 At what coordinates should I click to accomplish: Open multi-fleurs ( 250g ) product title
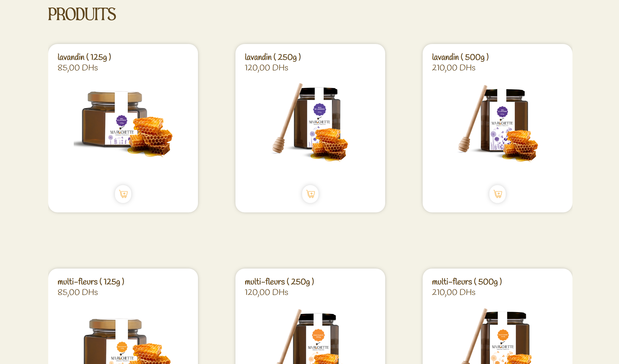(x=279, y=281)
